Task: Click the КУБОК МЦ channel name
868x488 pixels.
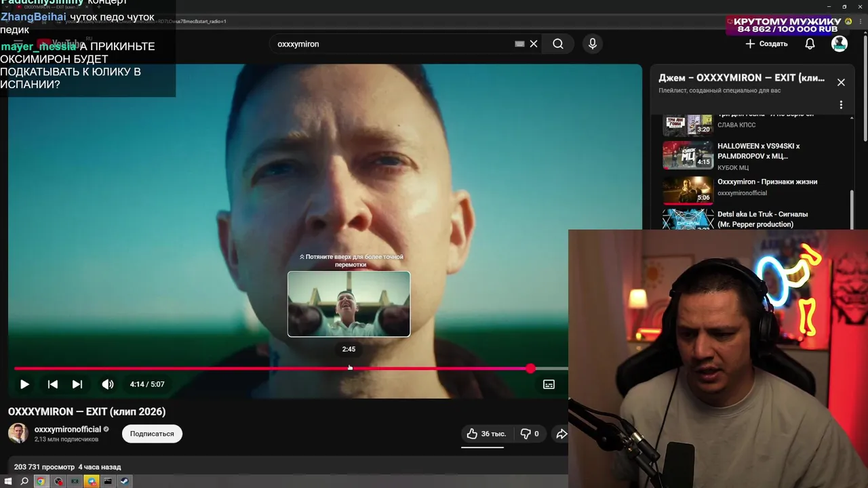Action: (733, 167)
